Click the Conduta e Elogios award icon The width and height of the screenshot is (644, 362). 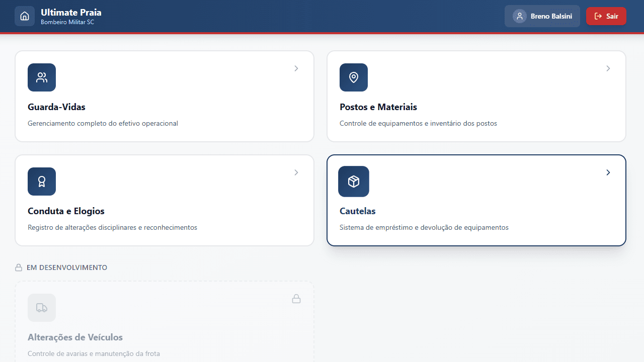(x=42, y=182)
